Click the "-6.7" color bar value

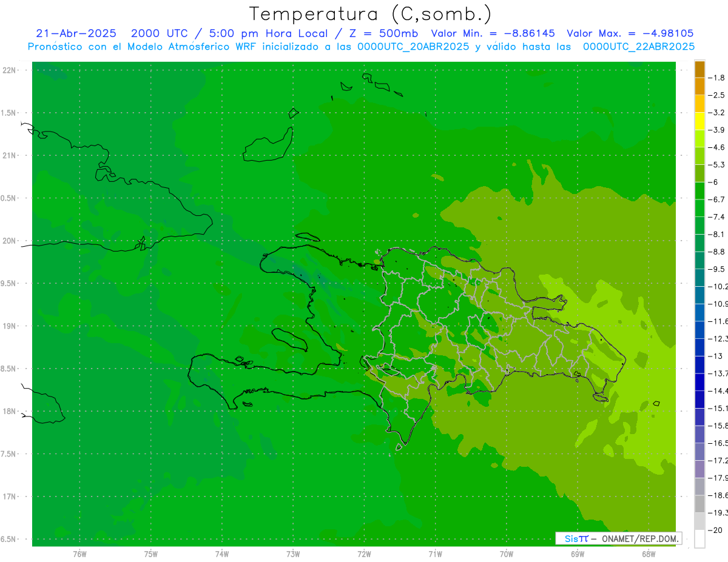pyautogui.click(x=716, y=199)
